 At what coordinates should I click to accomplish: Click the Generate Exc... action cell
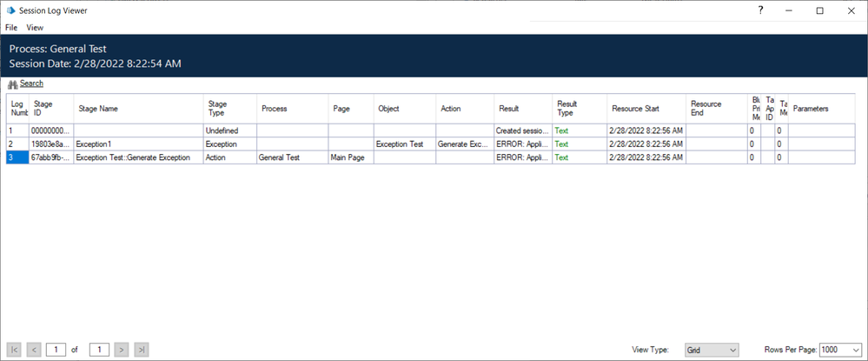(465, 144)
